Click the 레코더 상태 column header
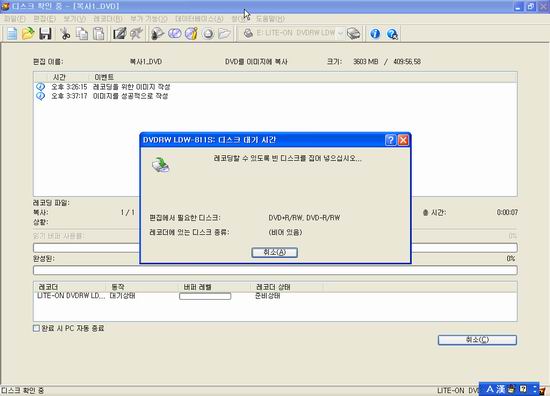The height and width of the screenshot is (396, 550). 287,287
